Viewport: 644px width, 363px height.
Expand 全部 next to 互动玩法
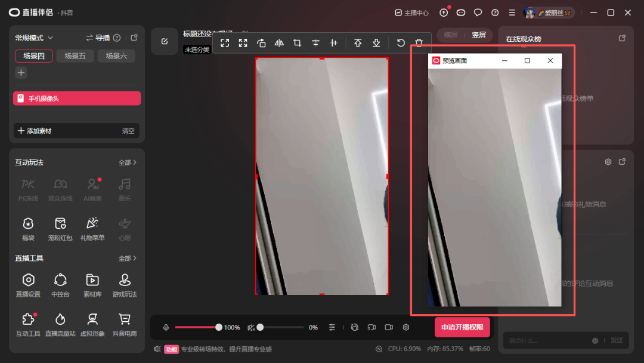128,162
